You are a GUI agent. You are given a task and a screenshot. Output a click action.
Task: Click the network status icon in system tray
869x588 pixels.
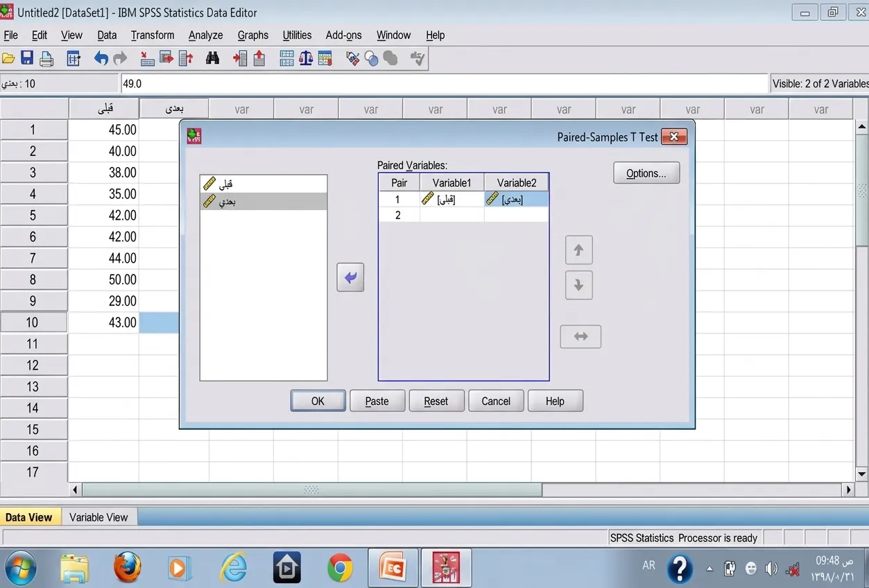[x=793, y=569]
